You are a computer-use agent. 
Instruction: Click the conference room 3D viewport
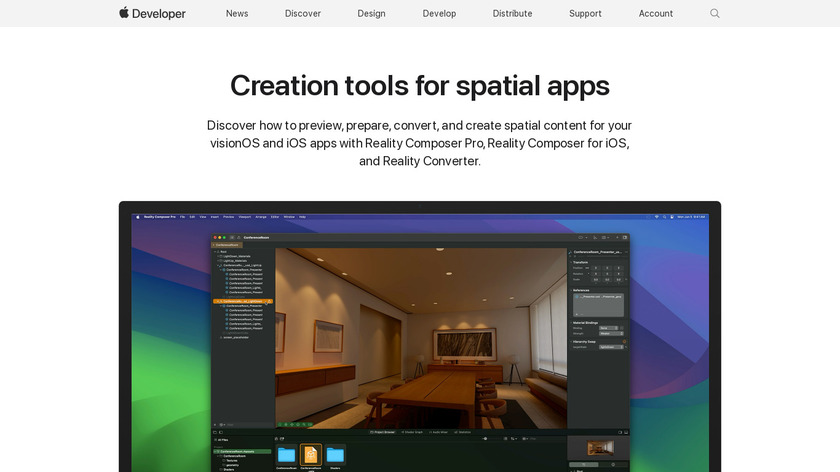tap(420, 335)
